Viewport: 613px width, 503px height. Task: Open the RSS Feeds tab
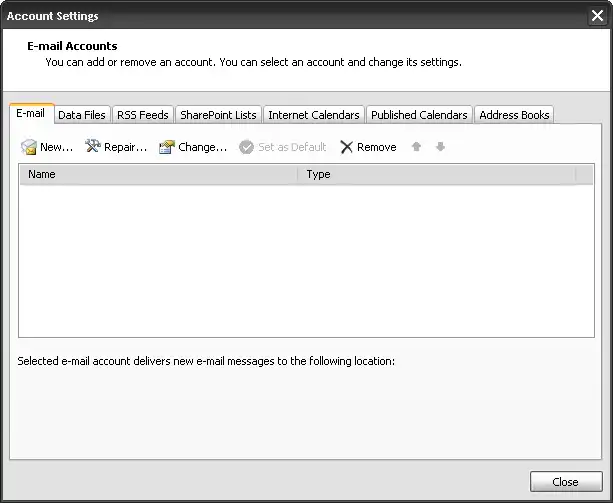pyautogui.click(x=143, y=115)
